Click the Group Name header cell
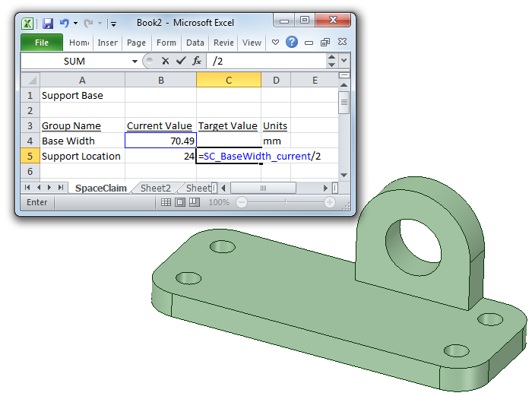The image size is (532, 396). point(82,126)
